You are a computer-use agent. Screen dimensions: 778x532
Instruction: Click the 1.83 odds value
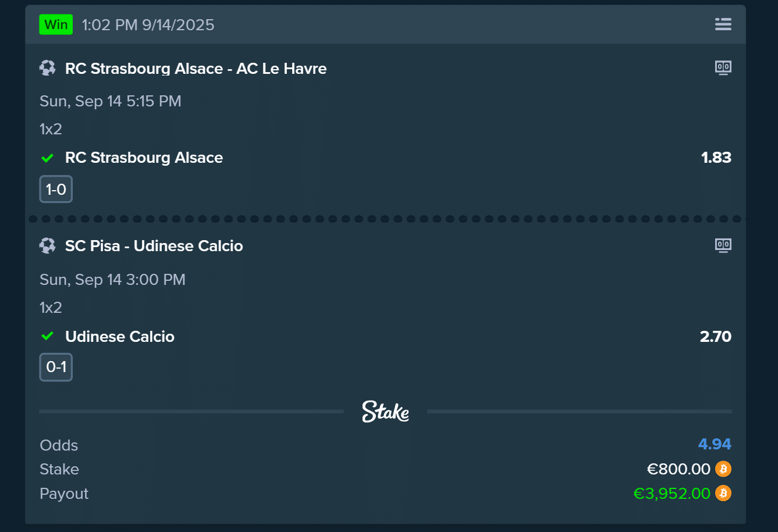click(x=716, y=158)
